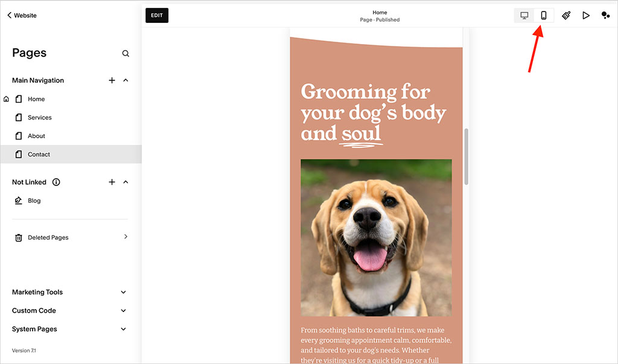
Task: Click the Pages panel heading
Action: point(29,53)
